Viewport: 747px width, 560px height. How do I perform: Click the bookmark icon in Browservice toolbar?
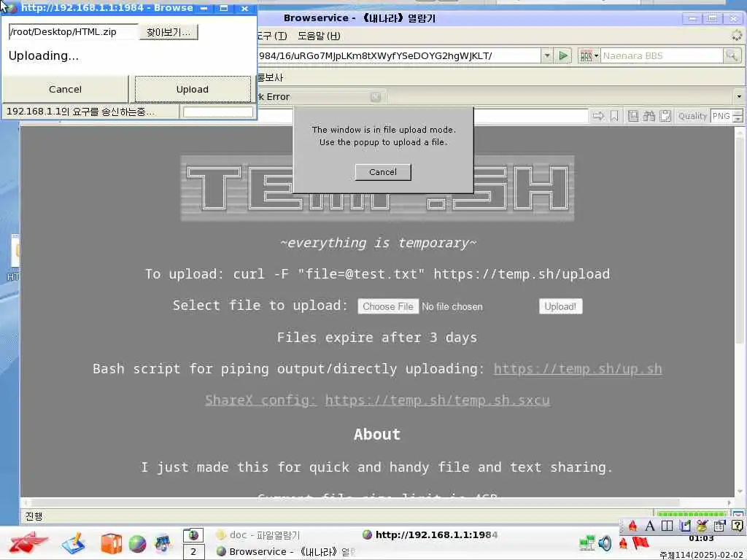coord(614,116)
